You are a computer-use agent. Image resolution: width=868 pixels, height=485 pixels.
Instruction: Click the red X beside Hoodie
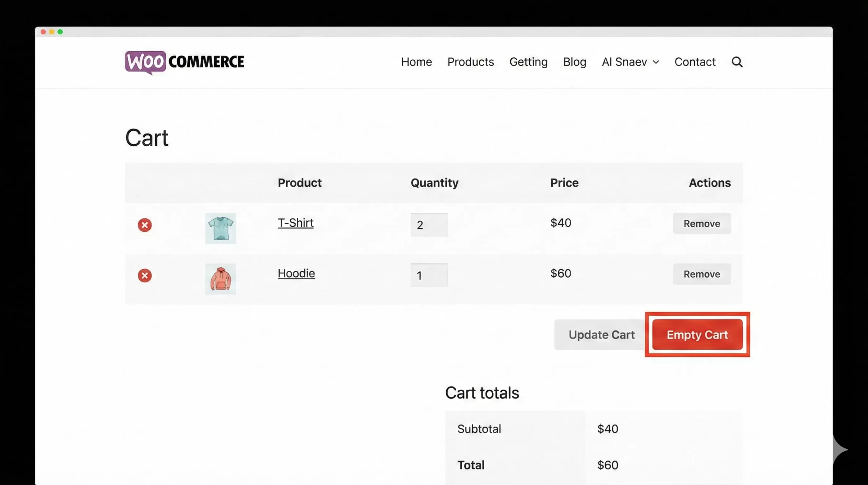pyautogui.click(x=144, y=276)
